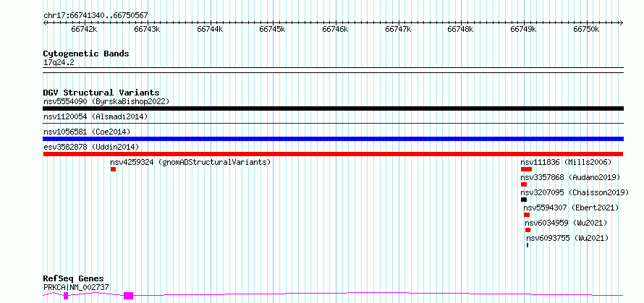Click the nsv4259324 gnomAD red marker
The width and height of the screenshot is (644, 303).
click(x=113, y=169)
